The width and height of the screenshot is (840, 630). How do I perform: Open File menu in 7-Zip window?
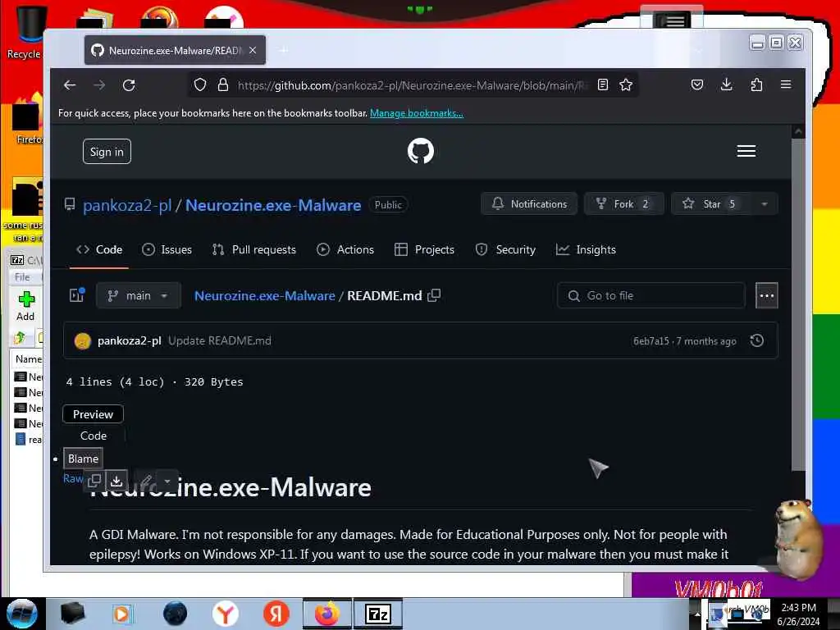[x=22, y=277]
